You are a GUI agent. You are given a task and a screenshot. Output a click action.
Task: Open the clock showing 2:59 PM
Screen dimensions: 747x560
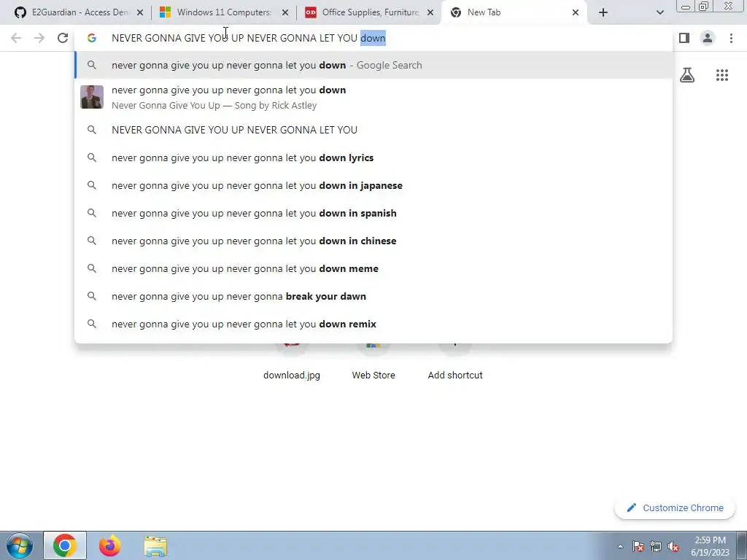pyautogui.click(x=710, y=546)
